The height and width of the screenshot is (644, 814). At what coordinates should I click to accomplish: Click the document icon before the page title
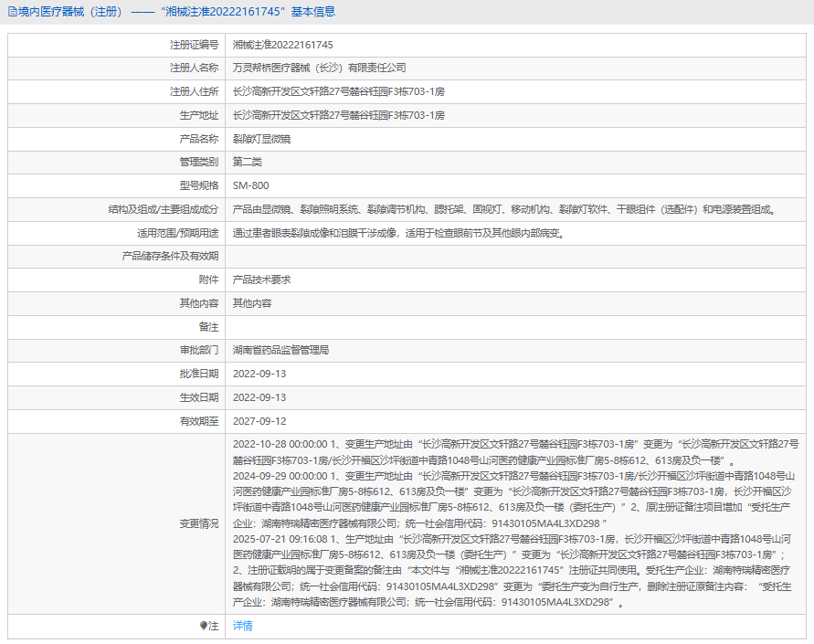click(x=13, y=12)
